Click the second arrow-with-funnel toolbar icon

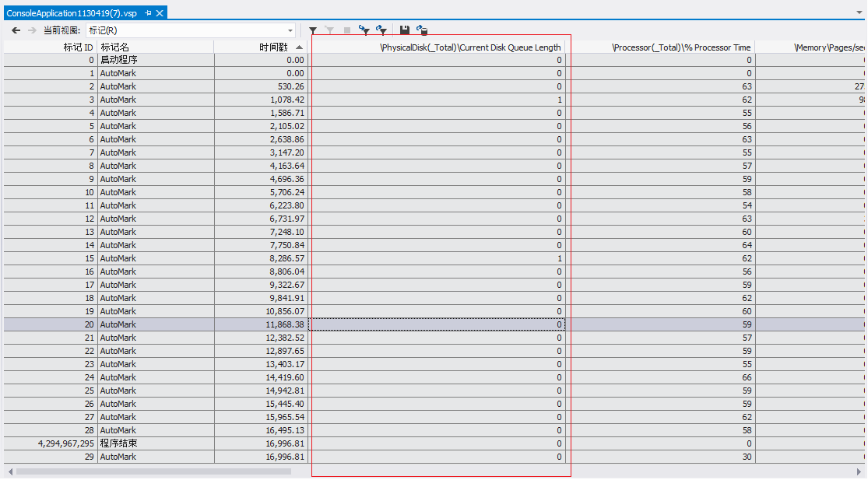[x=381, y=30]
